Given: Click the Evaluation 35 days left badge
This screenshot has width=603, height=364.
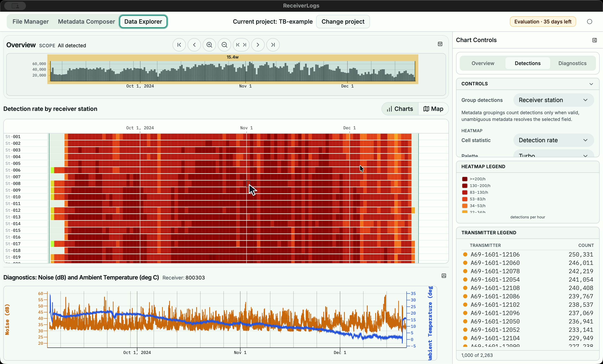Looking at the screenshot, I should 543,22.
